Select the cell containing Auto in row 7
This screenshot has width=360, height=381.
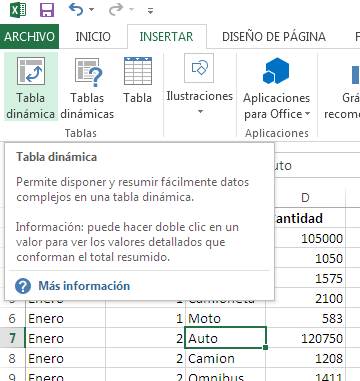(225, 338)
